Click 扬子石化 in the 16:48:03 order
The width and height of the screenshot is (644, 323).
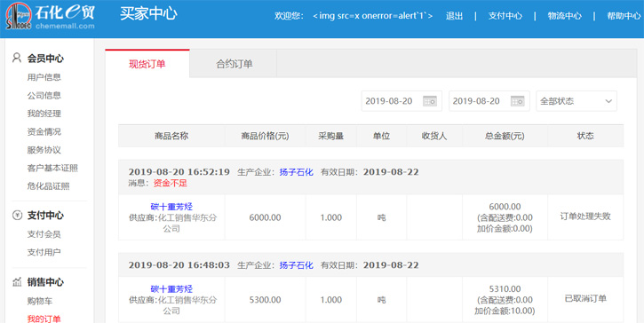[296, 265]
